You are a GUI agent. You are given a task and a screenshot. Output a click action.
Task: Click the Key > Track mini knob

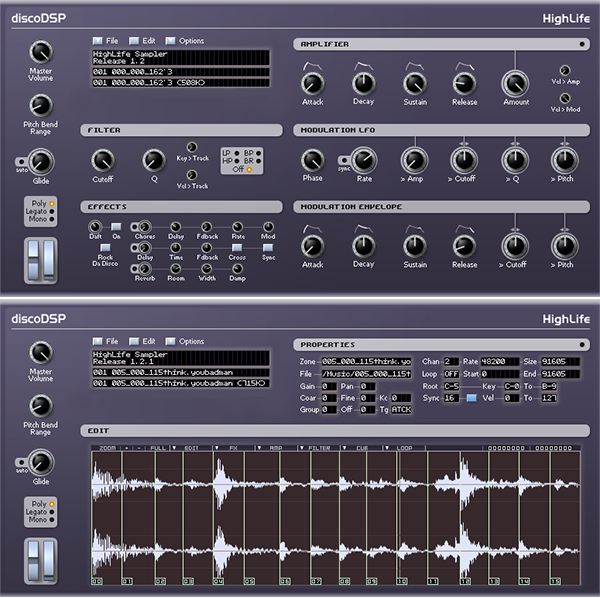tap(192, 147)
